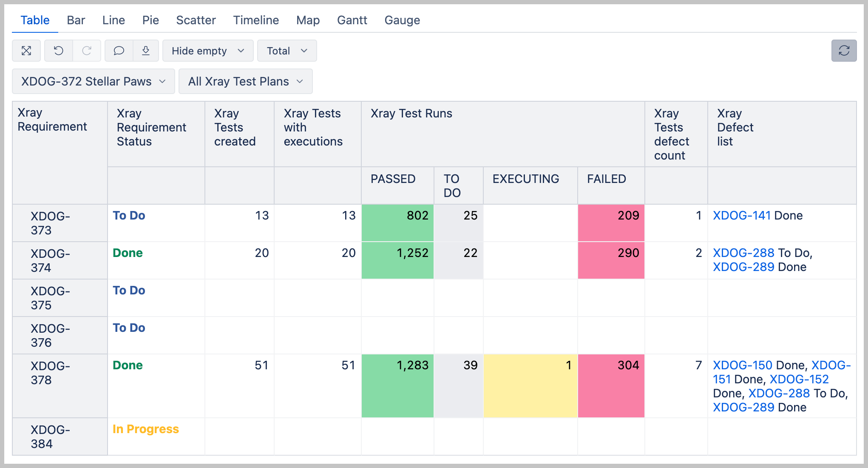
Task: Select the Pie chart tab
Action: (x=150, y=20)
